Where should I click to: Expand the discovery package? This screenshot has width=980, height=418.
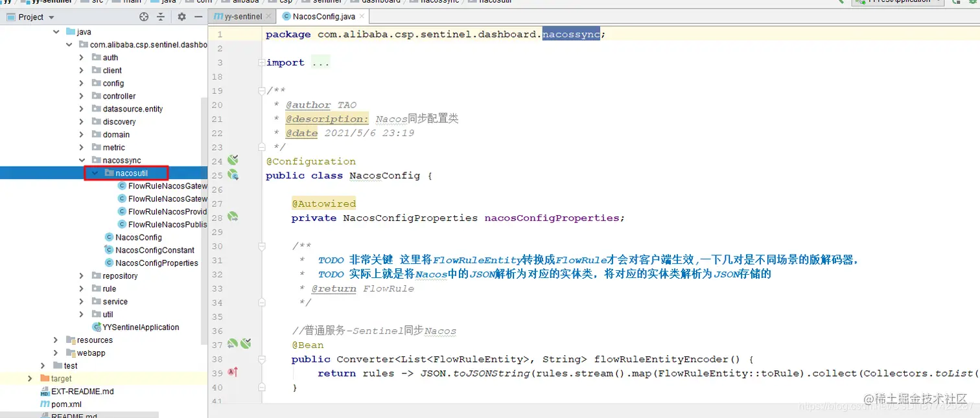81,122
